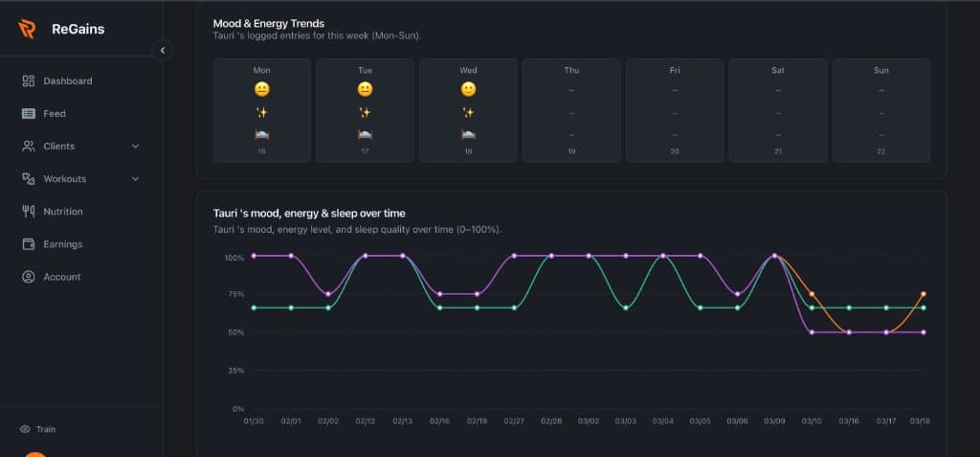Collapse the sidebar with chevron button
This screenshot has height=457, width=980.
pos(163,50)
